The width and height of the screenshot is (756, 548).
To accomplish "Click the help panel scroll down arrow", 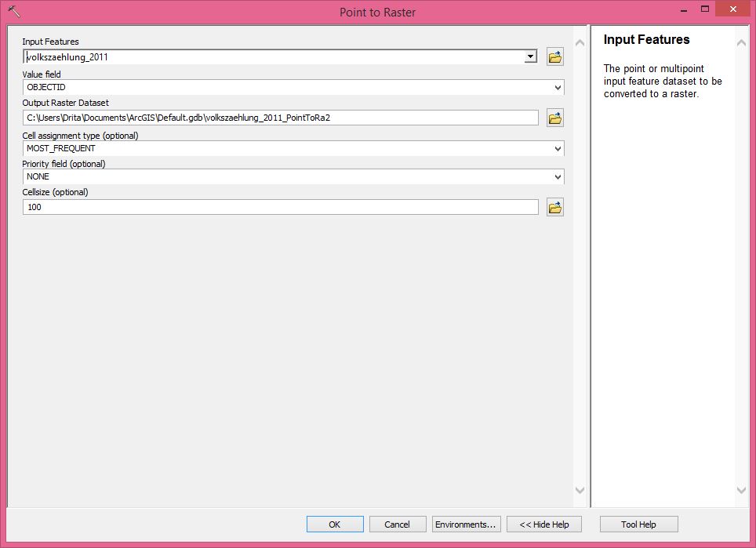I will (x=742, y=490).
